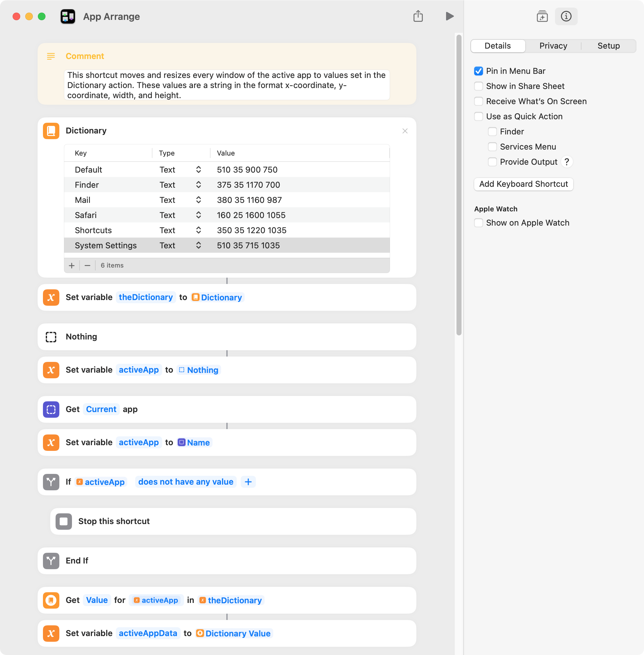Change the 'does not have any value' condition
Screen dimensions: 644x655
click(x=186, y=482)
